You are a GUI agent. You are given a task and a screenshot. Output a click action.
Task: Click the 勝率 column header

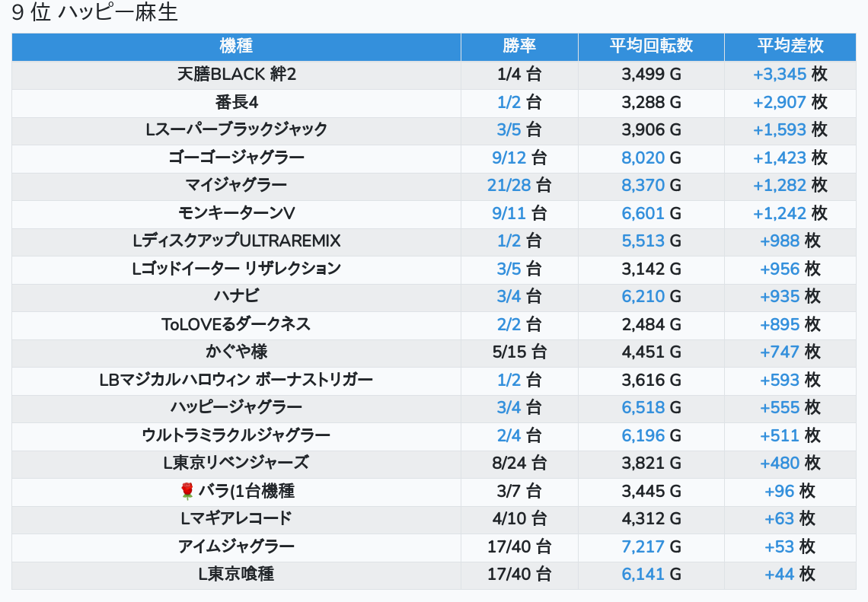coord(519,46)
